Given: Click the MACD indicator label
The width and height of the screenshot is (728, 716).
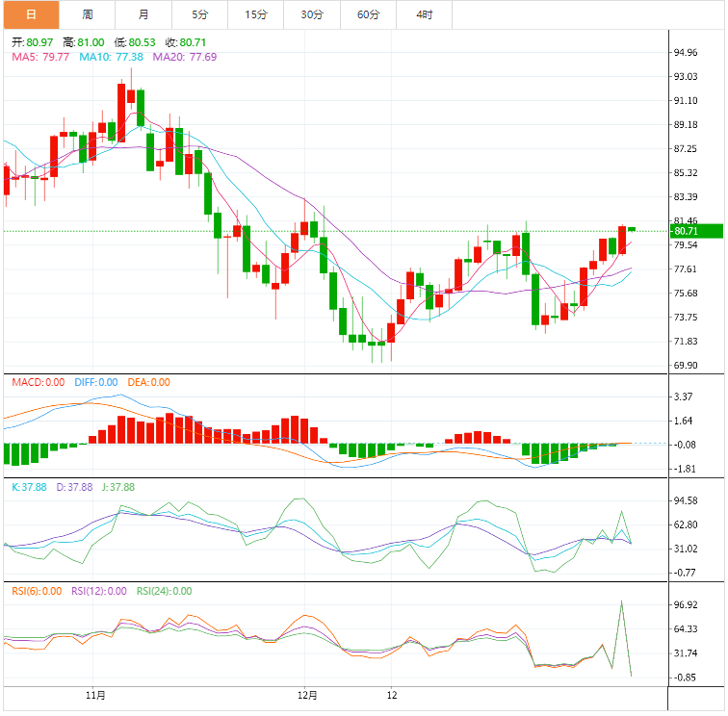Looking at the screenshot, I should [x=38, y=382].
